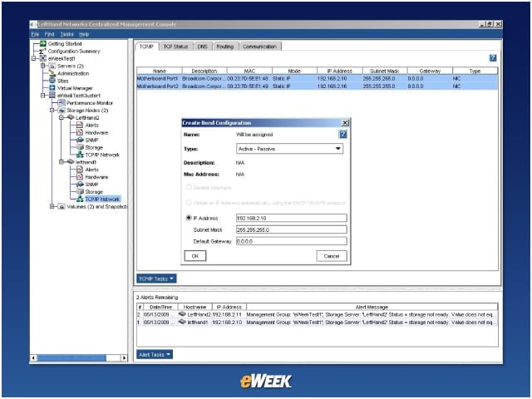Switch to the Communication tab
The image size is (532, 399).
tap(260, 47)
